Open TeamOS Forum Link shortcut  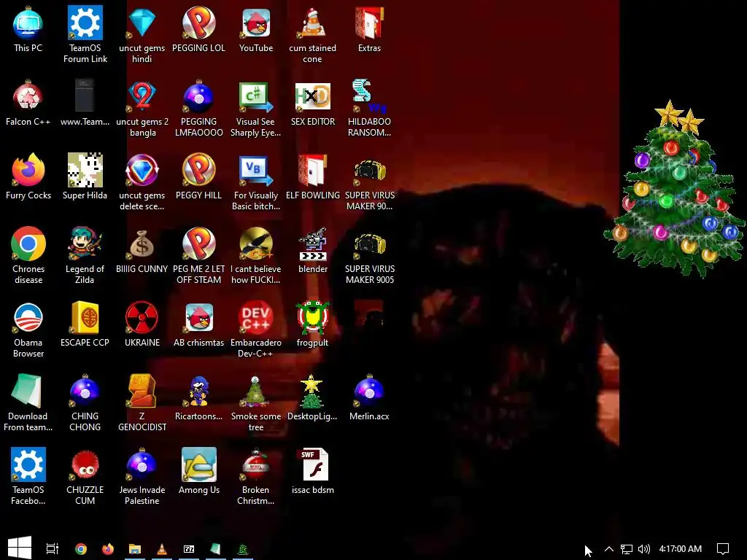point(85,34)
